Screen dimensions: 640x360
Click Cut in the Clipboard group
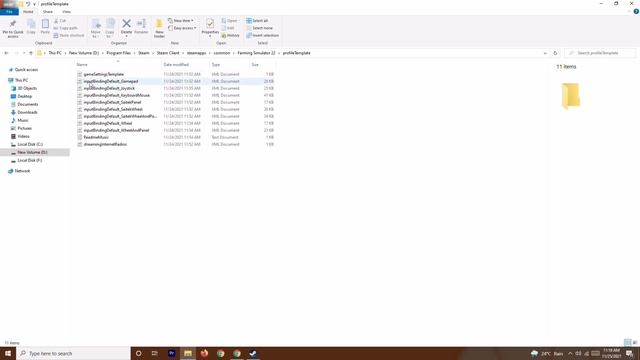[60, 20]
